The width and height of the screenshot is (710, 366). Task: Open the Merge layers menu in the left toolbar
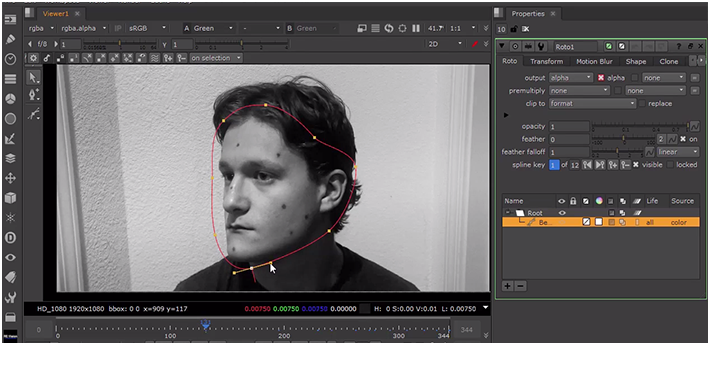(10, 158)
